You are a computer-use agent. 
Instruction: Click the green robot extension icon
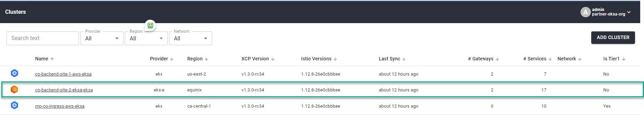coord(150,26)
